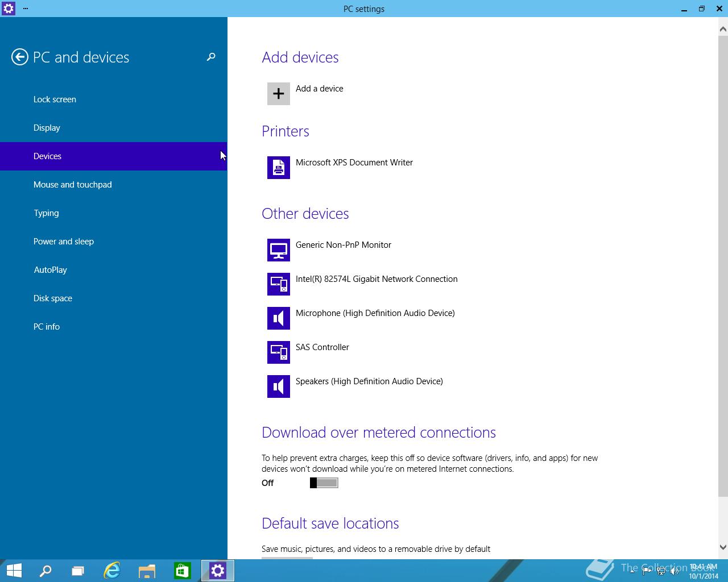Select the Microphone audio device icon
Viewport: 728px width, 582px height.
(279, 318)
